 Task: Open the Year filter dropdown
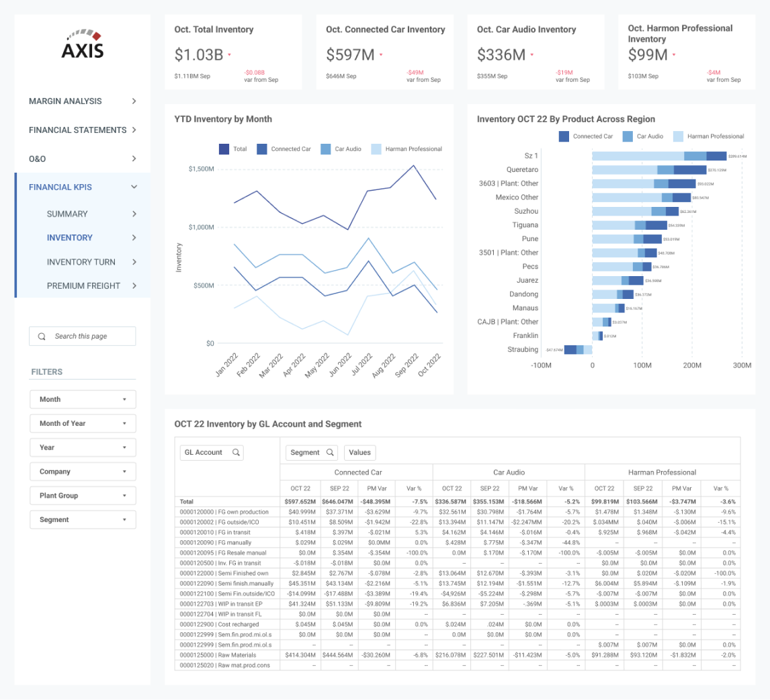[83, 447]
